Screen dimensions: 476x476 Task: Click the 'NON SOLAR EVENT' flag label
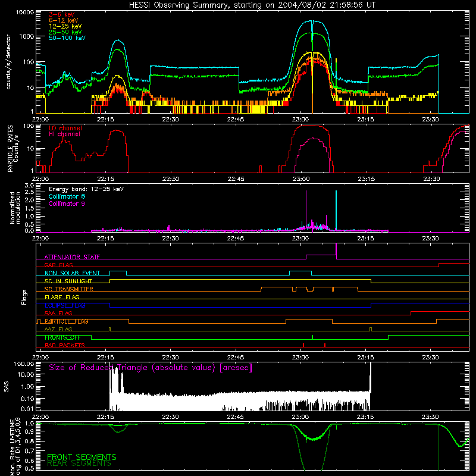(x=72, y=273)
